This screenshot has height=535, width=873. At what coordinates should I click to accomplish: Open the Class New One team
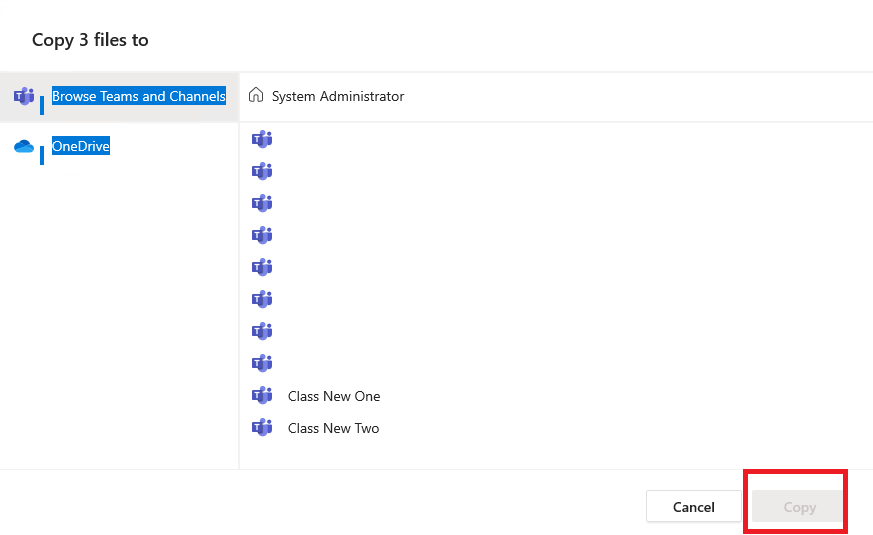(x=334, y=396)
